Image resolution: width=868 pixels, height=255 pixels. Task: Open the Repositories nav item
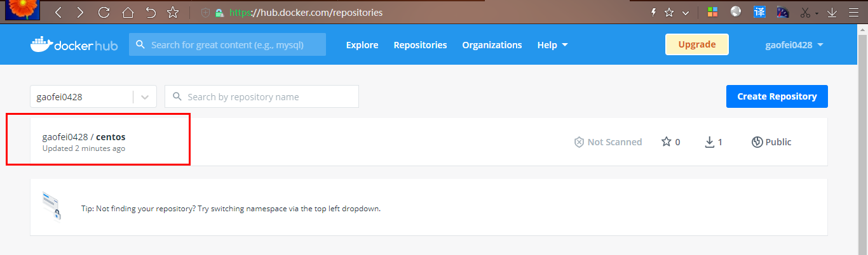[x=420, y=45]
